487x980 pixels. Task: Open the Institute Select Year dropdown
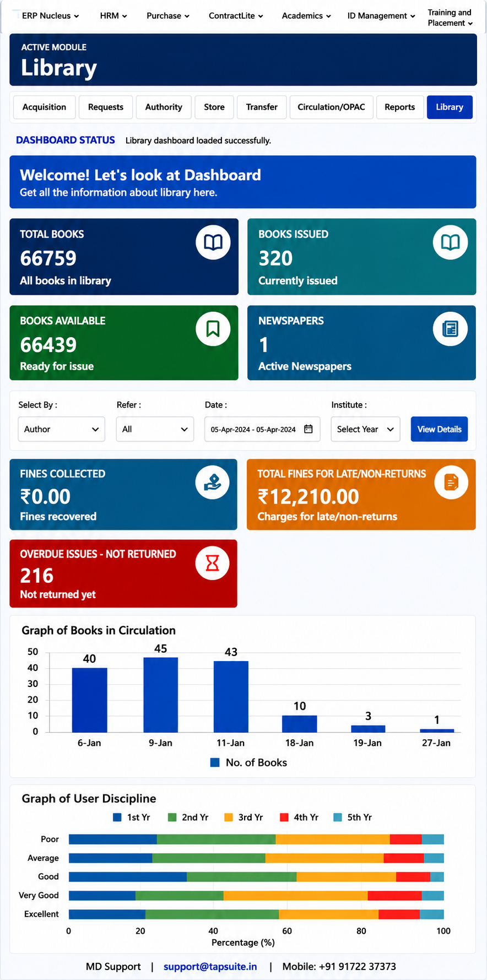click(x=365, y=429)
